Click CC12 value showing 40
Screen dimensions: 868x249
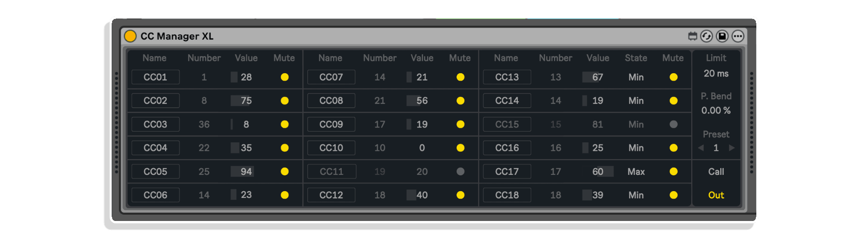[422, 195]
